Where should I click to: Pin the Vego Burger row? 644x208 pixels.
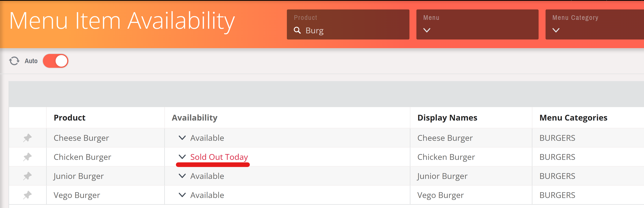[27, 195]
